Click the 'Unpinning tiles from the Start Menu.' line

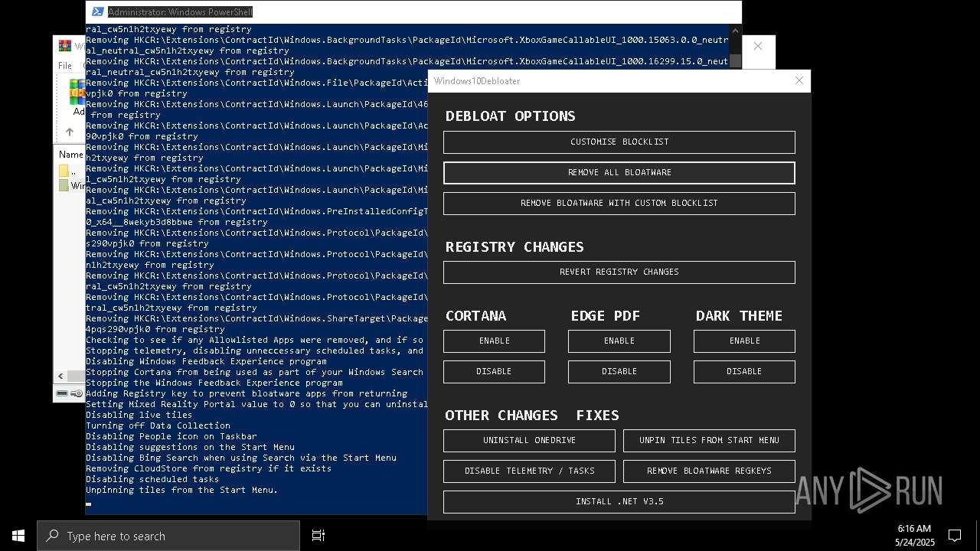point(181,490)
